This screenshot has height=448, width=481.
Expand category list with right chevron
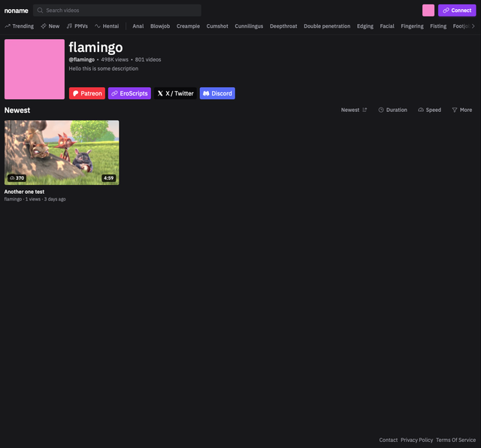point(473,26)
